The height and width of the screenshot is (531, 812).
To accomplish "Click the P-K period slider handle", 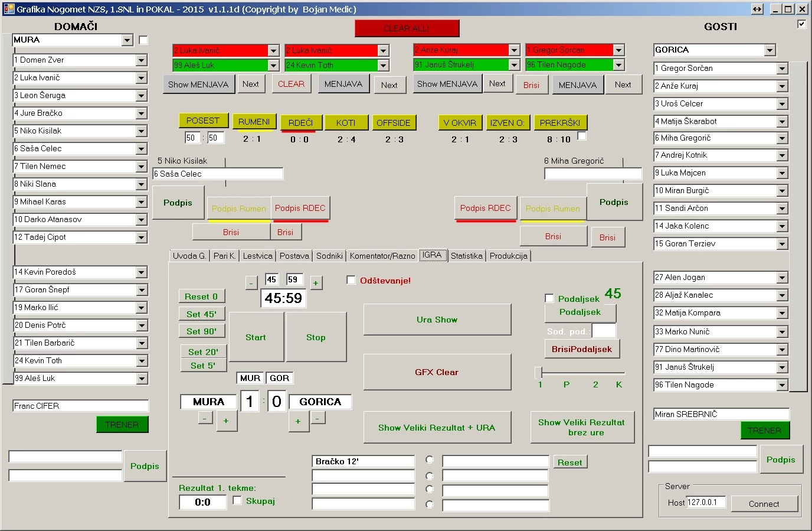I will click(539, 373).
